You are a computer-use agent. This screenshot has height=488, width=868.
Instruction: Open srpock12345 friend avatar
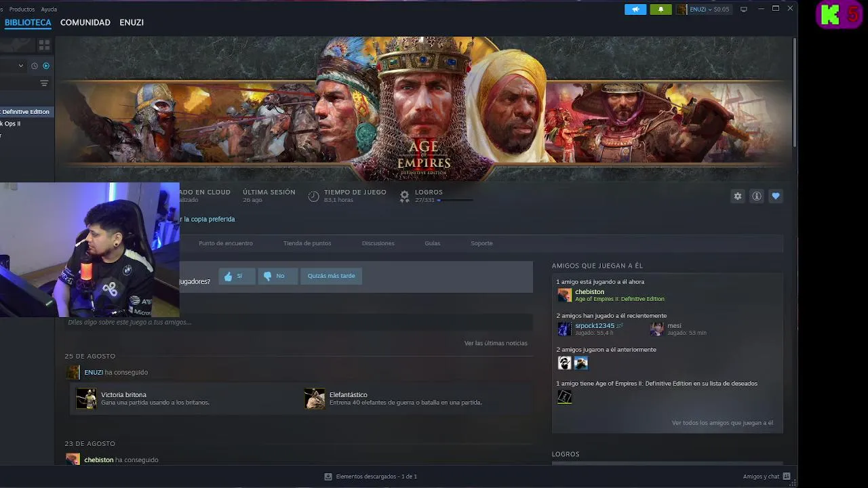click(565, 329)
